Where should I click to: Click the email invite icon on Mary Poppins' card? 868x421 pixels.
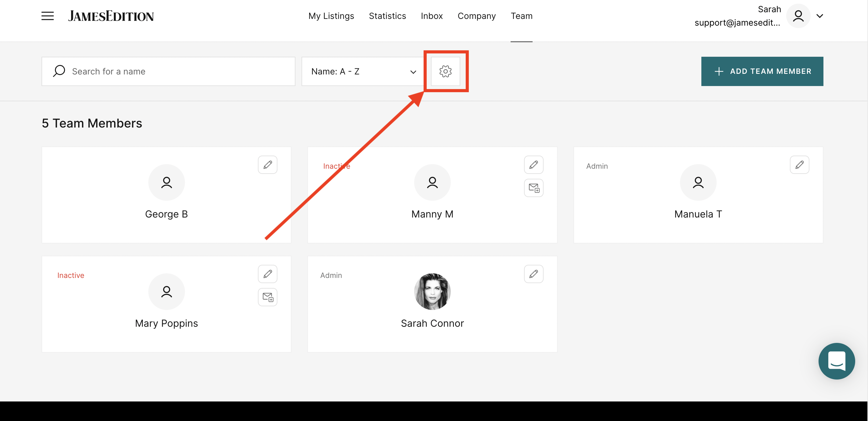click(267, 297)
